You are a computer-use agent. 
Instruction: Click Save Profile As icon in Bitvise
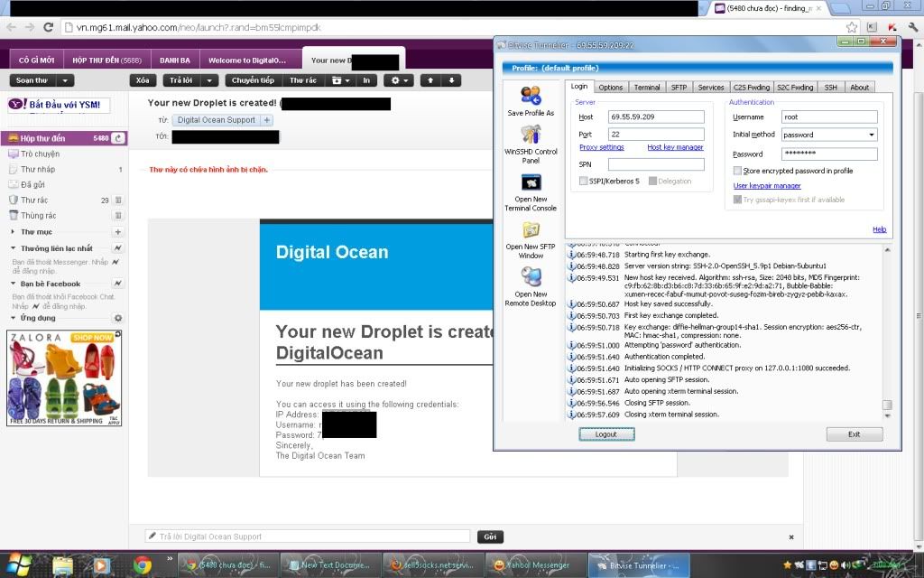(531, 101)
